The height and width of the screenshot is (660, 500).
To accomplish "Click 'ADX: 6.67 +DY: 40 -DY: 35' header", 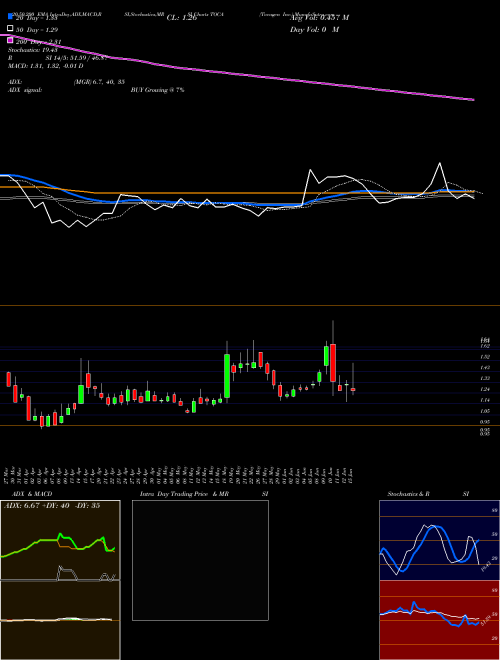I will coord(52,506).
